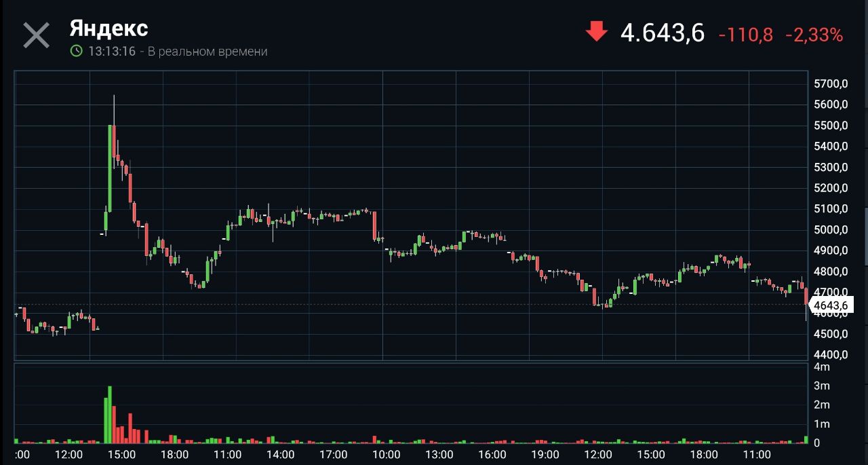Click the 2m volume axis label
868x465 pixels.
[821, 405]
